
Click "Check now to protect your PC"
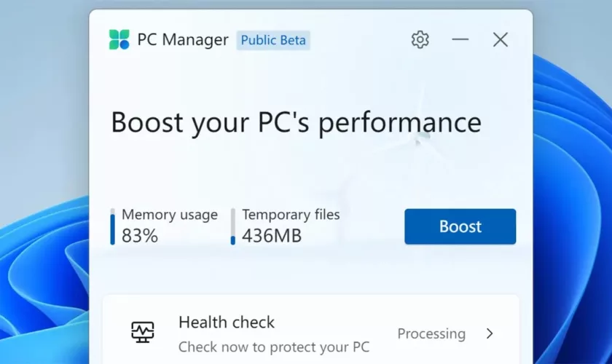[274, 347]
